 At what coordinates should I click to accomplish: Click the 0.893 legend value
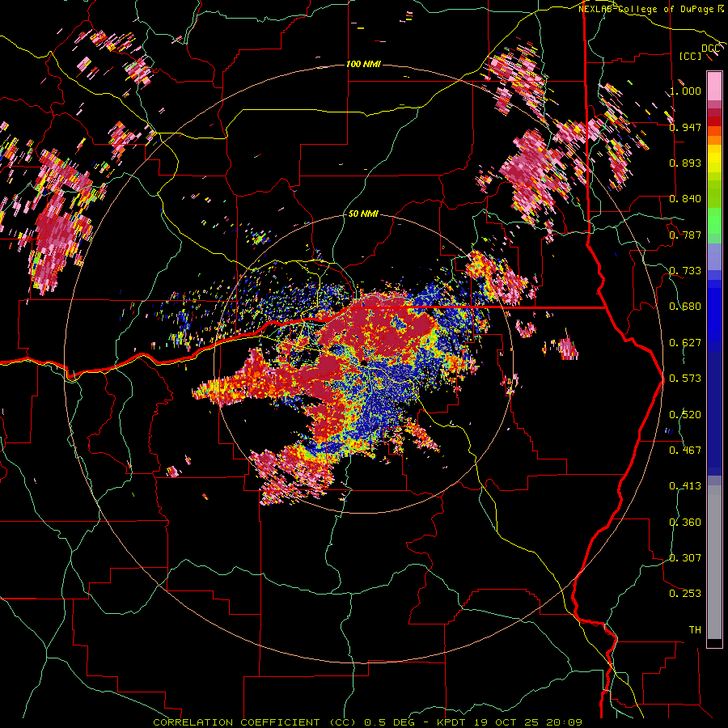(685, 163)
